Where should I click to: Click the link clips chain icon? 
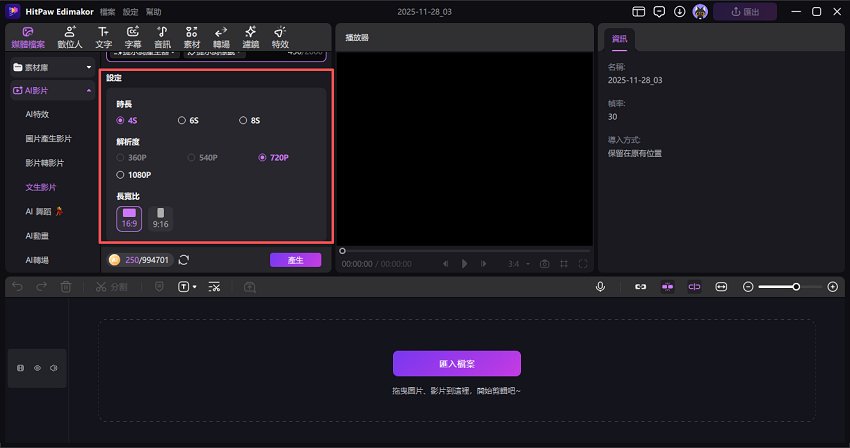[640, 286]
